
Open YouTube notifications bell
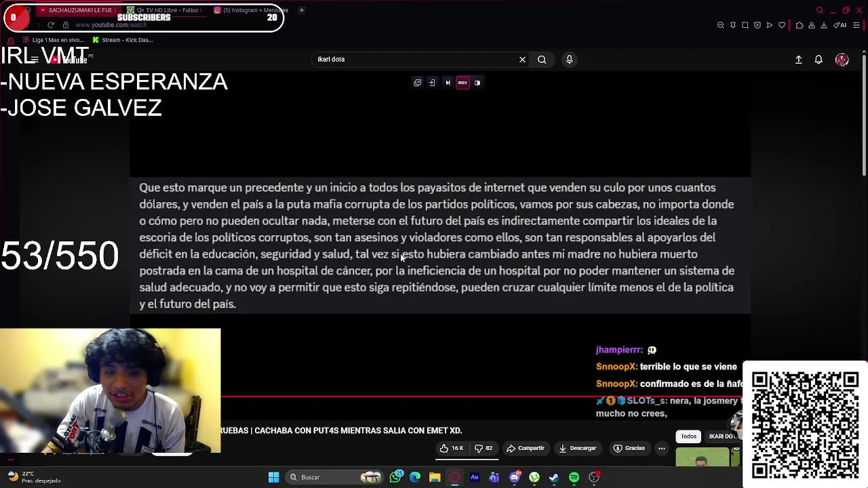(x=818, y=60)
